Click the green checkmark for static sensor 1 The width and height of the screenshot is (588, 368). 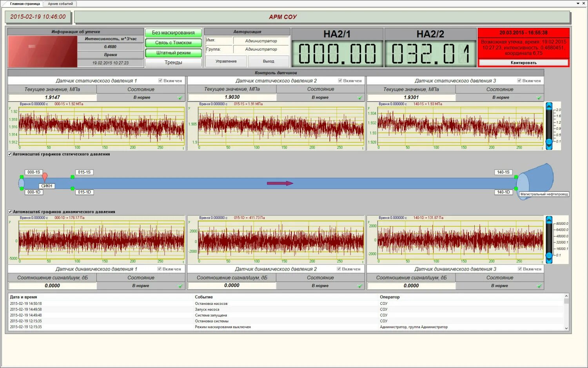click(180, 97)
